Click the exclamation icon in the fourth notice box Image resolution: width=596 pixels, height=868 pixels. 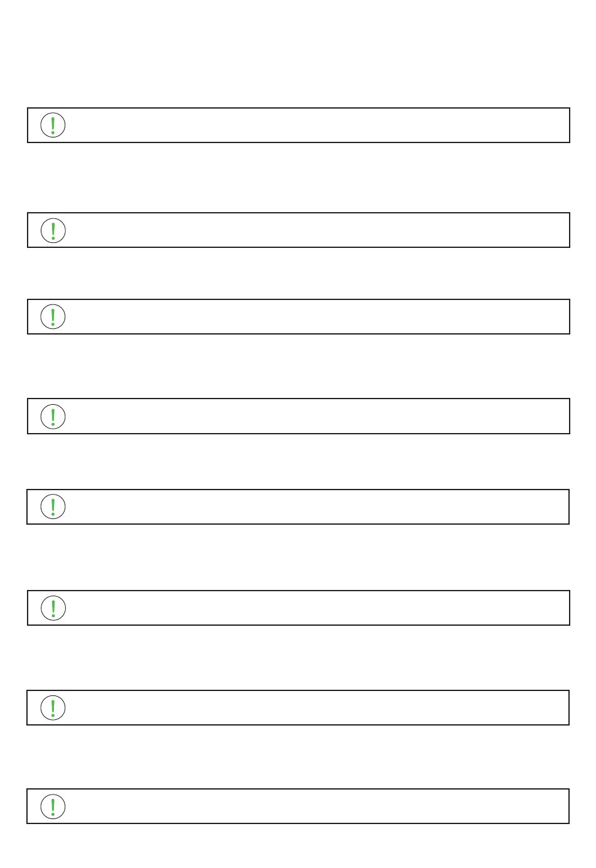(x=53, y=416)
